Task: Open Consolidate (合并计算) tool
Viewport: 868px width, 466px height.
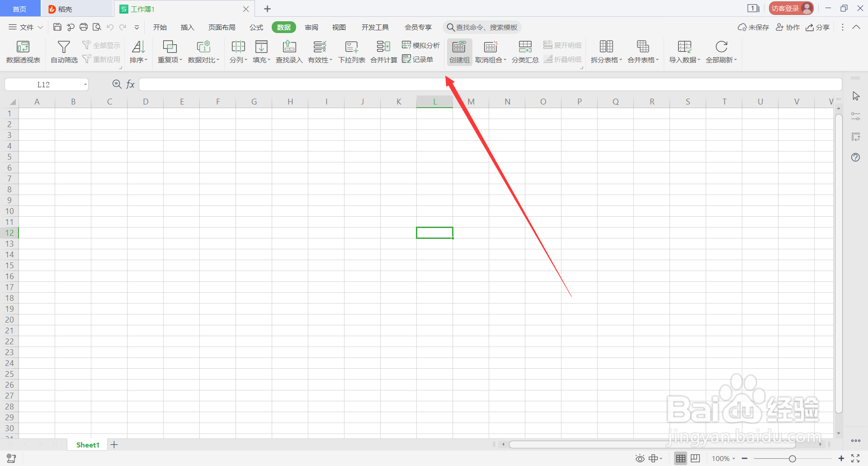Action: 383,52
